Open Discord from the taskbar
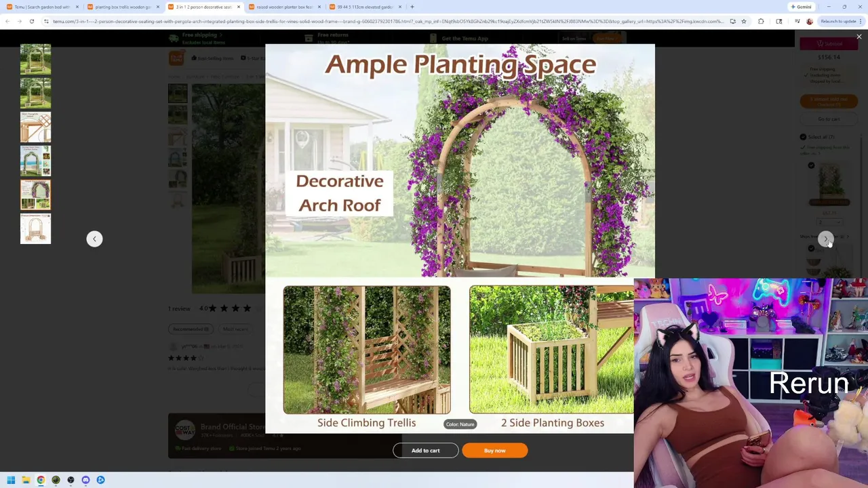Image resolution: width=868 pixels, height=488 pixels. click(x=85, y=480)
